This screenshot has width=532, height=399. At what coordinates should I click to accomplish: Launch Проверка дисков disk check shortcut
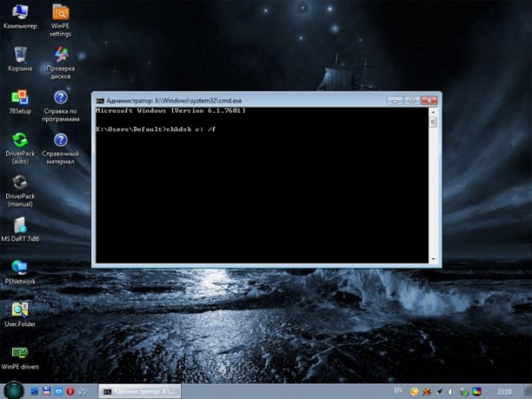tap(60, 55)
